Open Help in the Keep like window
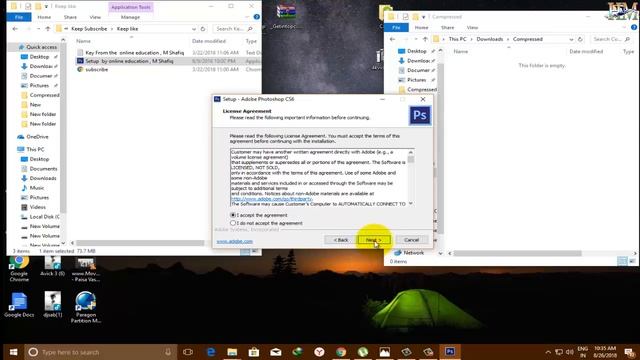This screenshot has height=360, width=640. point(256,17)
